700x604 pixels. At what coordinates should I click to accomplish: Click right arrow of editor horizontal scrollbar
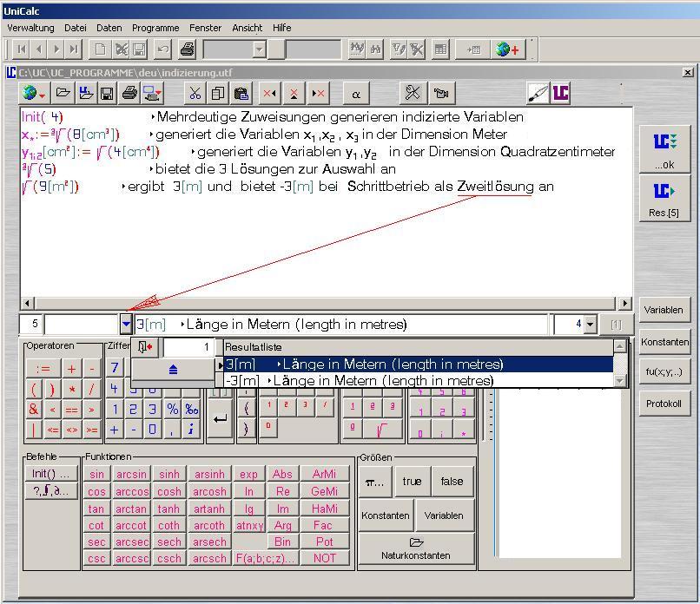point(624,304)
